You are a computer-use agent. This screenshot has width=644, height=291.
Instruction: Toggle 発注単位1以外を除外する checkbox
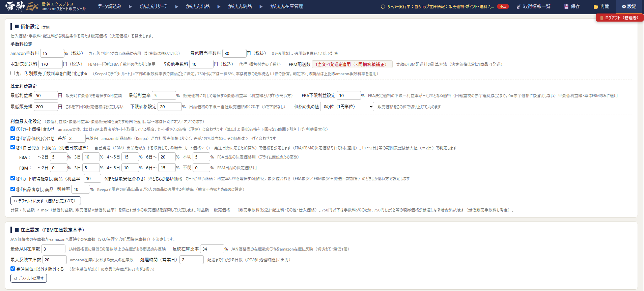tap(12, 268)
